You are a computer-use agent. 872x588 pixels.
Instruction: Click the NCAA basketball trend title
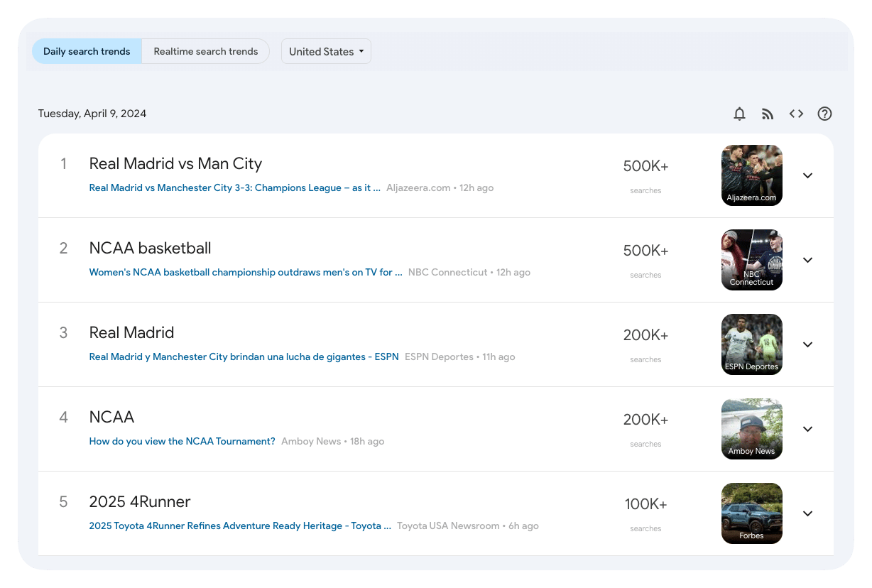coord(150,249)
